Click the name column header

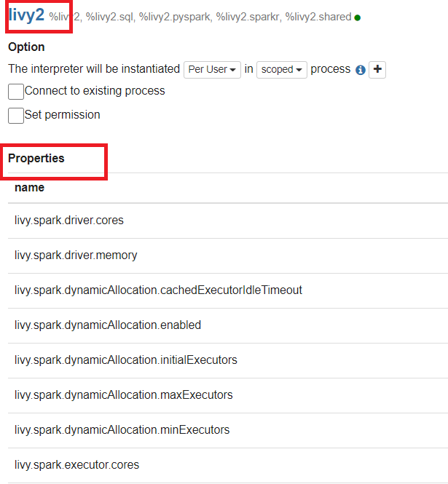(29, 188)
